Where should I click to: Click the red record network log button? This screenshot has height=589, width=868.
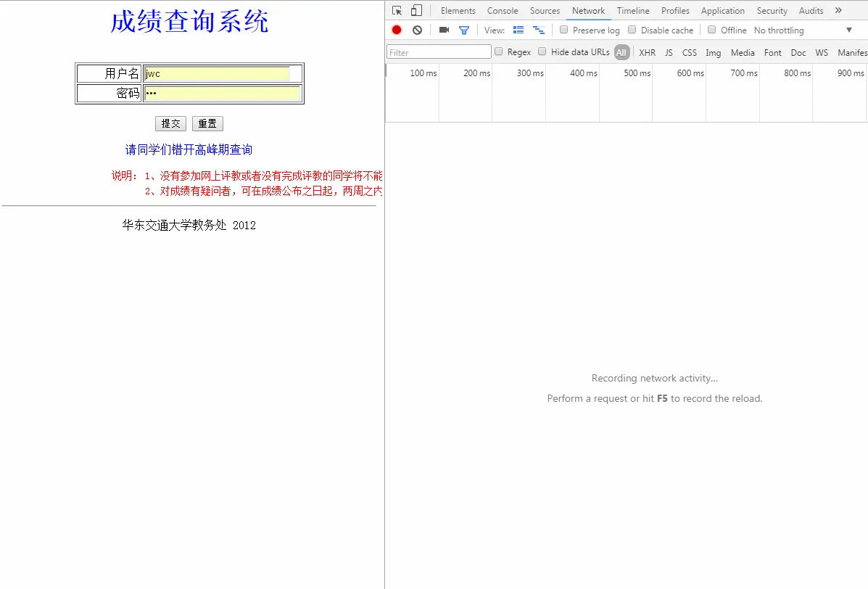coord(396,30)
